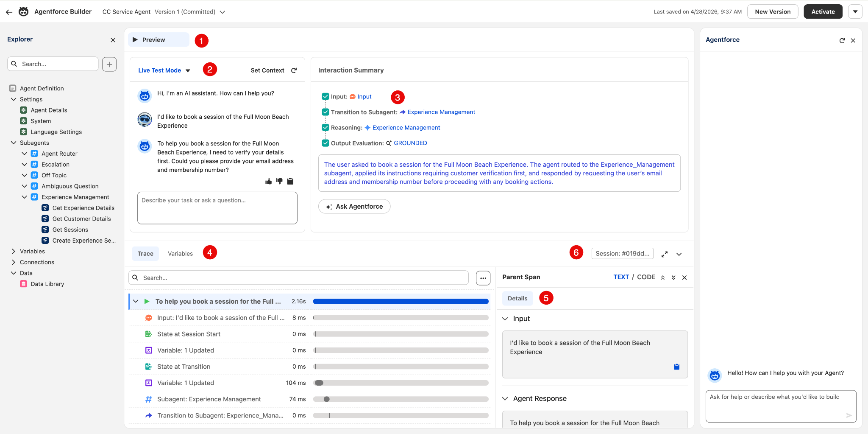The image size is (868, 434).
Task: Expand the Escalation subagent
Action: 25,165
